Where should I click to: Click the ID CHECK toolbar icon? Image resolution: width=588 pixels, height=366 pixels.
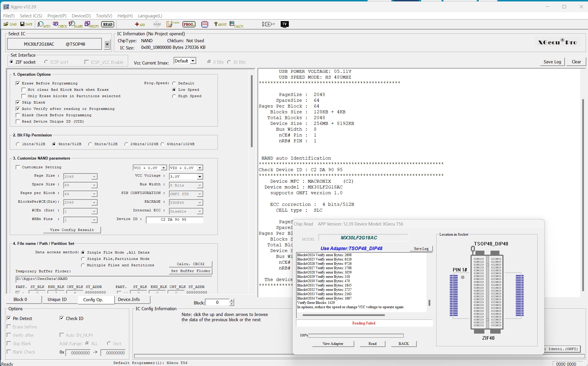tap(60, 25)
